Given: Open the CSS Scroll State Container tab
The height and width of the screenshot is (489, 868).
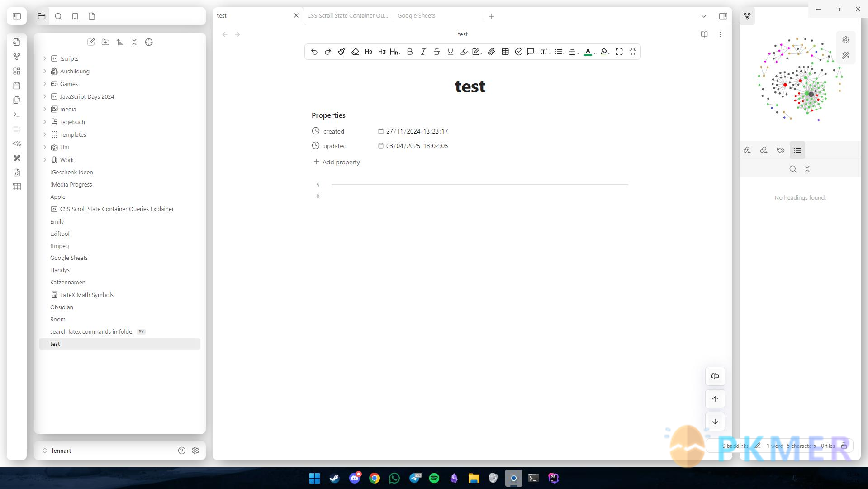Looking at the screenshot, I should click(347, 16).
